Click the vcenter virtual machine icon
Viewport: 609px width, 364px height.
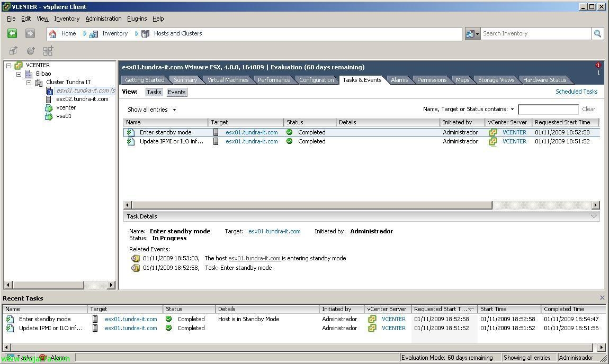click(x=49, y=108)
